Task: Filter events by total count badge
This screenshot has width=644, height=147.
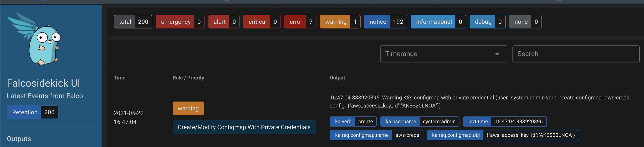Action: point(133,22)
